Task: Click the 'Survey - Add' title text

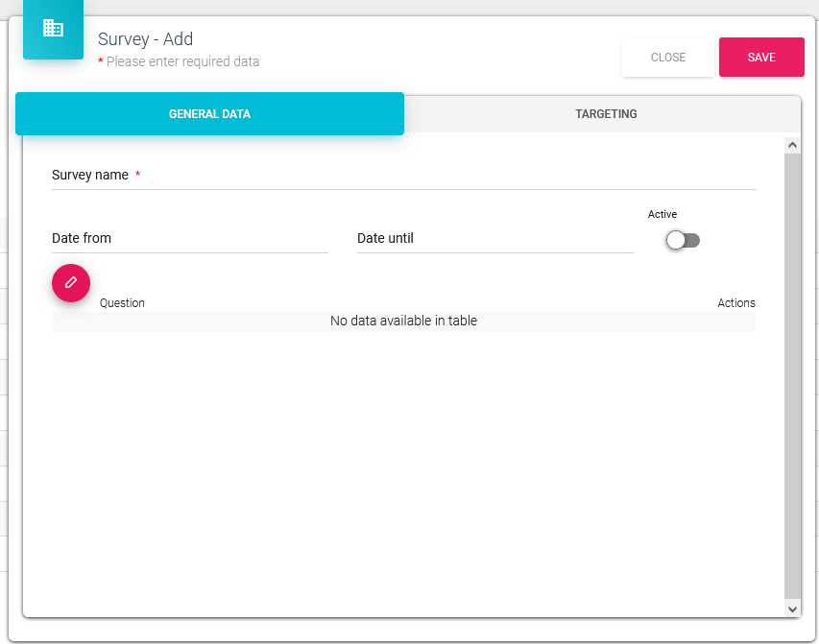Action: pyautogui.click(x=145, y=39)
